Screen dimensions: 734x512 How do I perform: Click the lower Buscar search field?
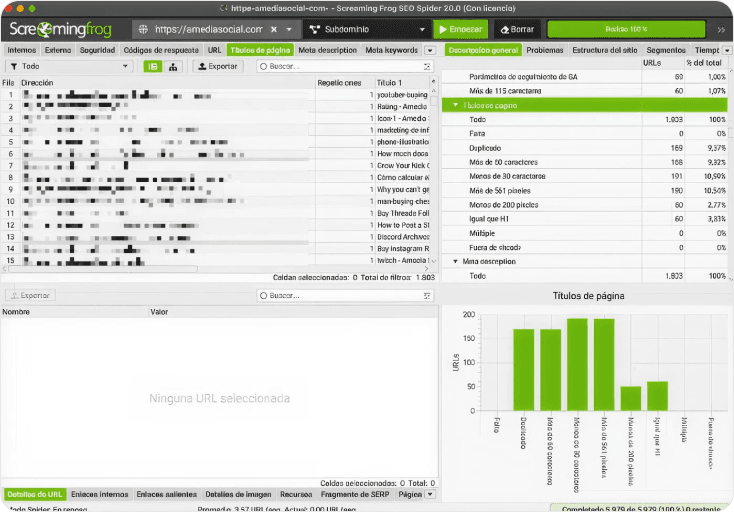point(339,295)
